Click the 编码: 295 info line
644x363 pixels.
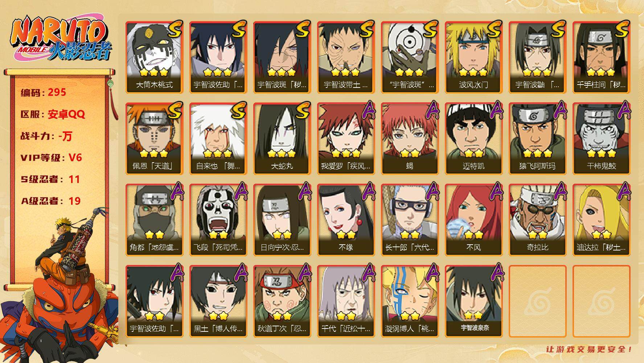44,93
